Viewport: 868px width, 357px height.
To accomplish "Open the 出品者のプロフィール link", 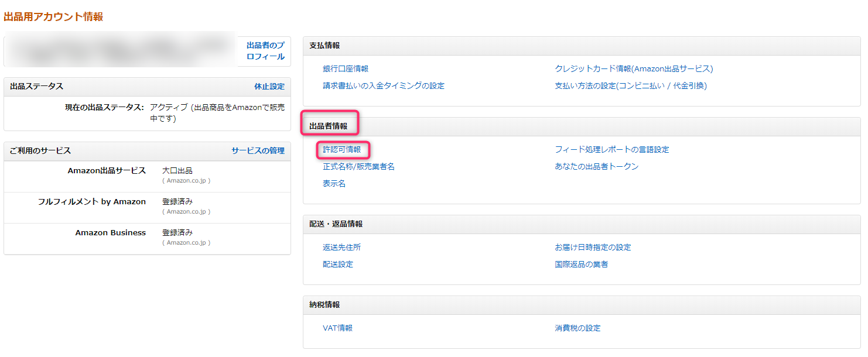I will pos(265,51).
